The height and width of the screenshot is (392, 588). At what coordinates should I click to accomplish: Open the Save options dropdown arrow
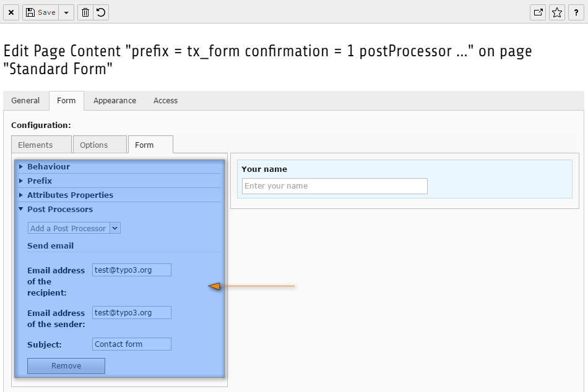pos(66,12)
